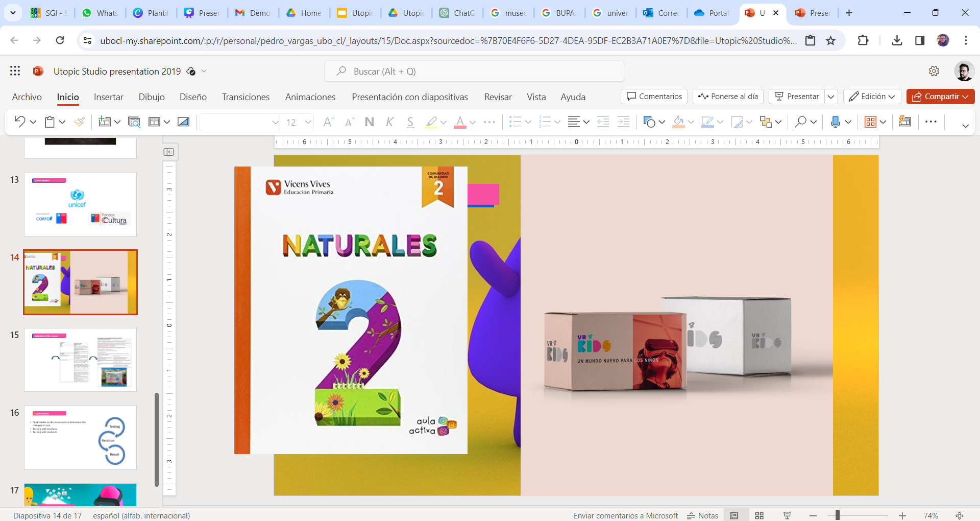Expand the Edición mode dropdown
This screenshot has height=521, width=980.
[x=872, y=97]
